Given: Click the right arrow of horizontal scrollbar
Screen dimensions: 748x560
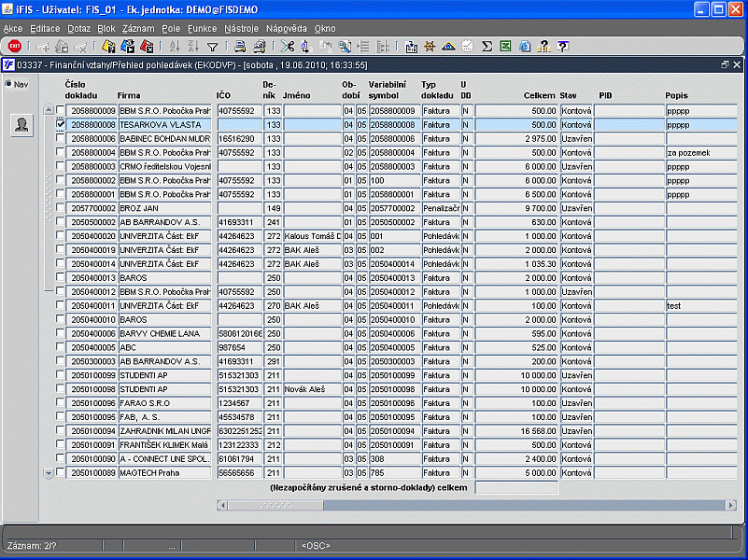Looking at the screenshot, I should coord(731,505).
